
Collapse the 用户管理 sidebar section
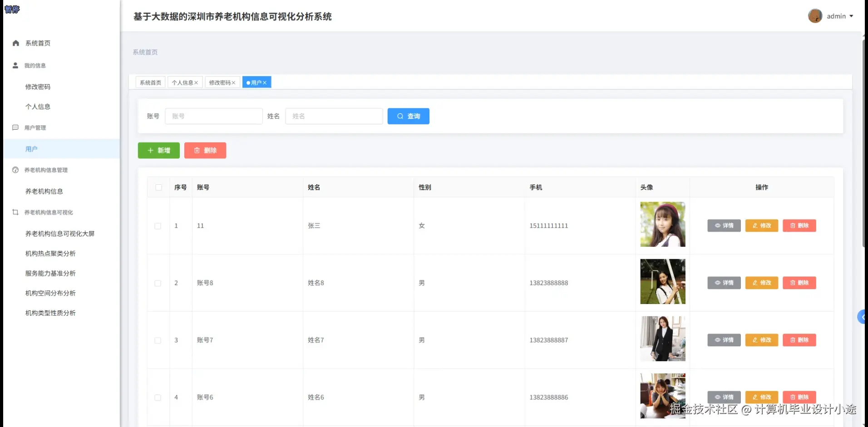36,128
